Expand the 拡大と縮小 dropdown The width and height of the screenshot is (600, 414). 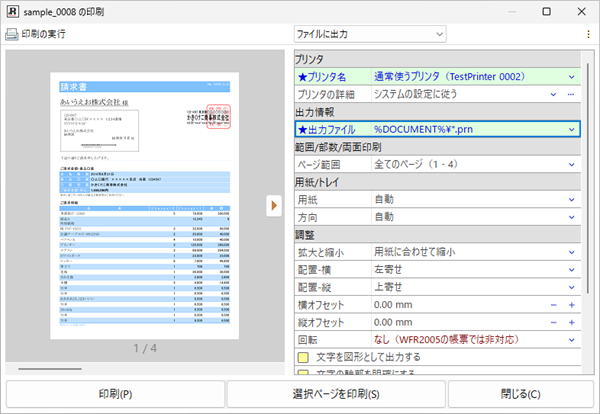[x=571, y=253]
